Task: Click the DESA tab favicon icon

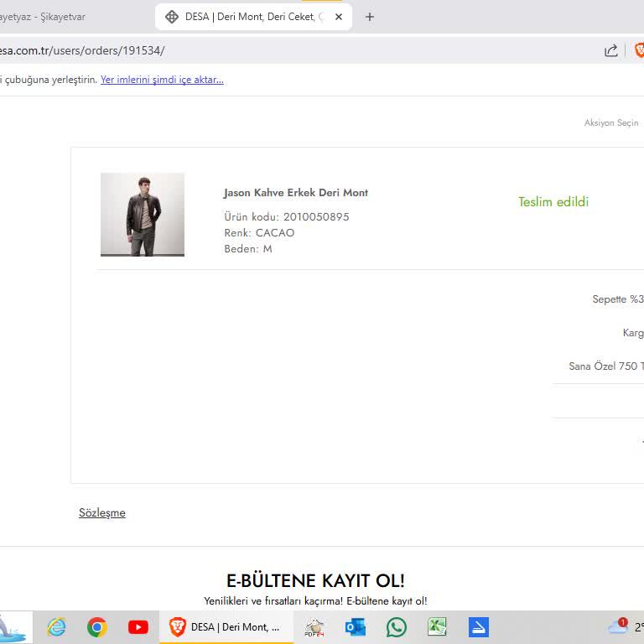Action: click(x=171, y=17)
